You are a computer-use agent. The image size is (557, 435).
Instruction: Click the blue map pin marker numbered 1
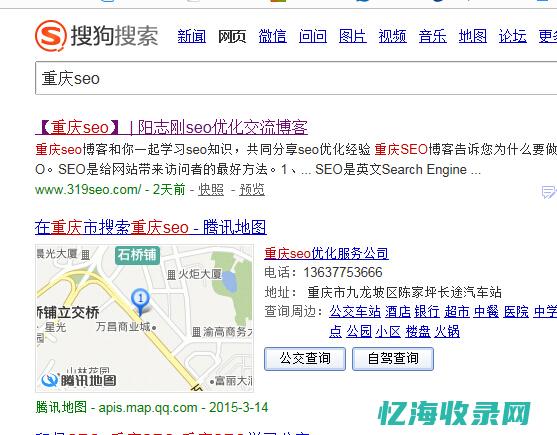[141, 301]
